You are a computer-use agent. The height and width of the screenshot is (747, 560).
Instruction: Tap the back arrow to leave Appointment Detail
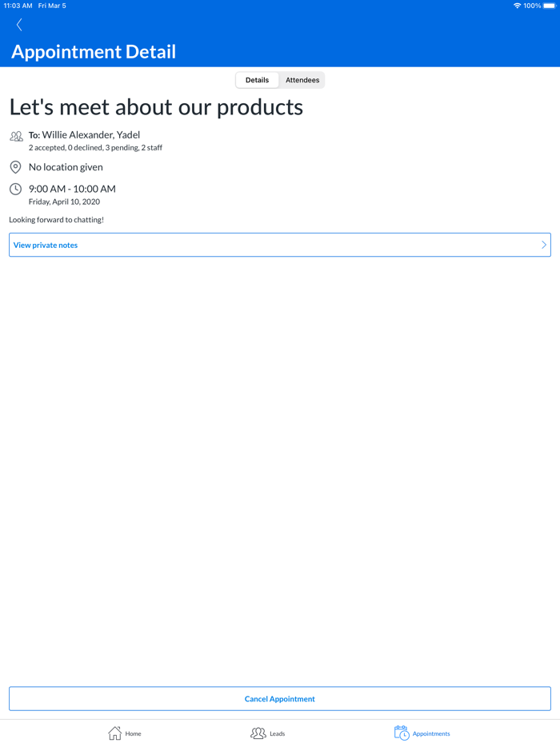pyautogui.click(x=18, y=24)
